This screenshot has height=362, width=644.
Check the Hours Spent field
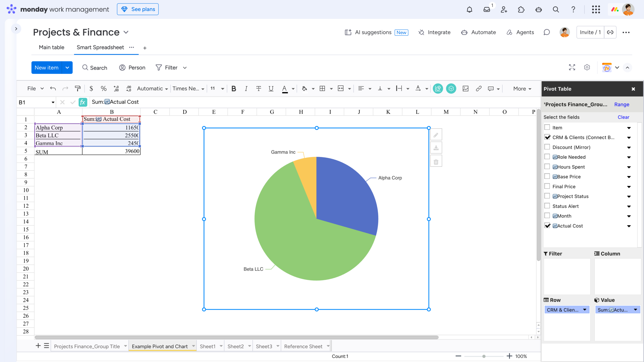click(x=547, y=166)
